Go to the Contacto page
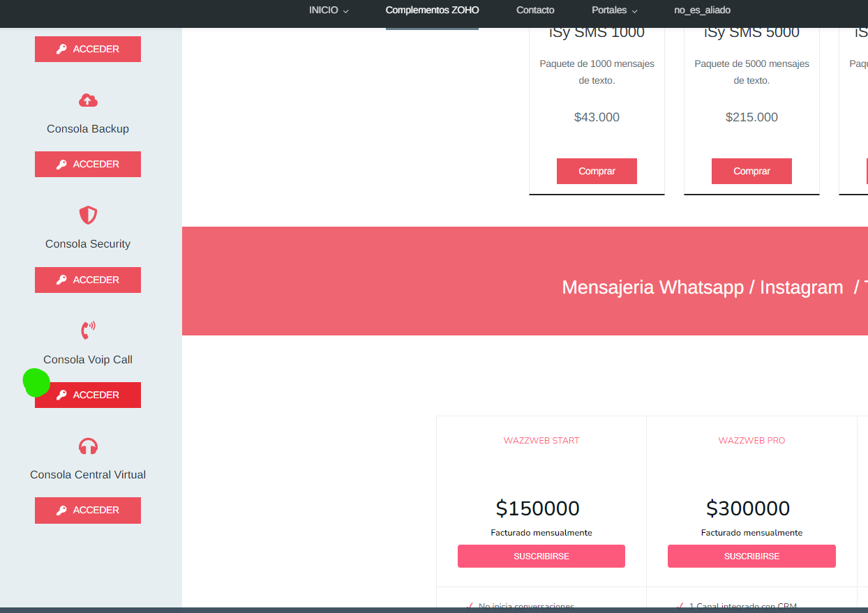This screenshot has width=868, height=613. [x=535, y=10]
